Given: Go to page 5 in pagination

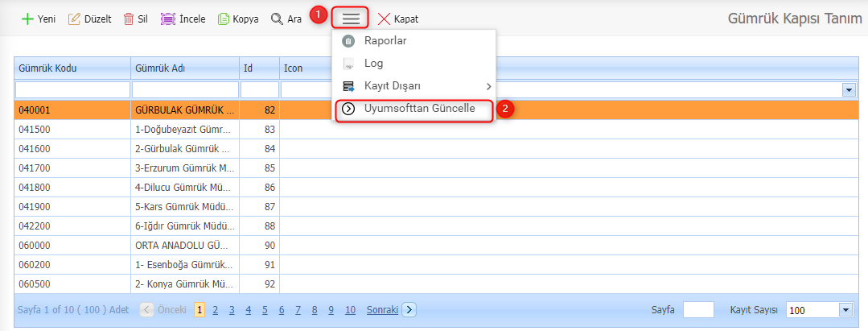Looking at the screenshot, I should tap(265, 310).
